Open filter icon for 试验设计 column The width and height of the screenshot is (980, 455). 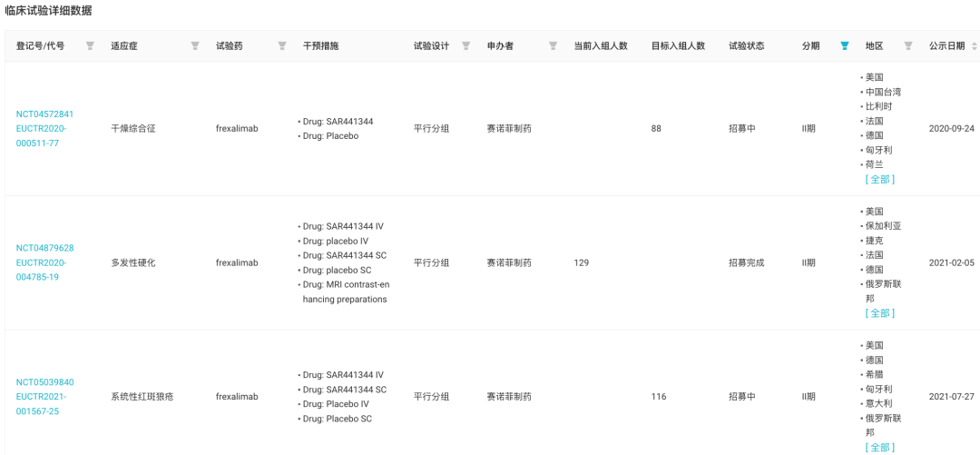click(465, 45)
